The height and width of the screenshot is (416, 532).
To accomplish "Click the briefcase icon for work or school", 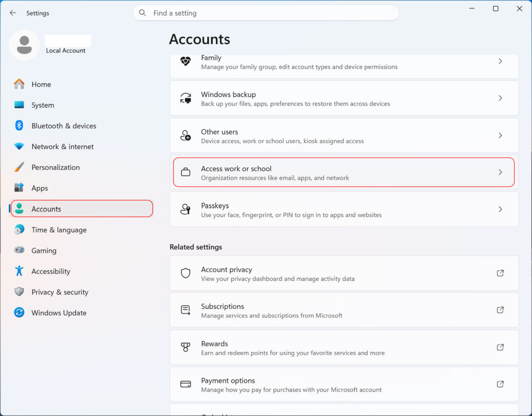I will pos(185,172).
